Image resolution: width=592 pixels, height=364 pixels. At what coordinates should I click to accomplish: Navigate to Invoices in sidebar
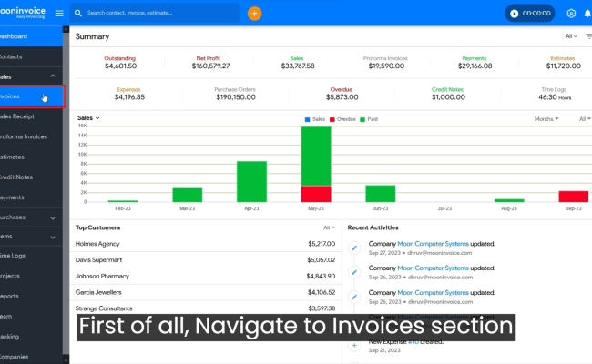(x=32, y=96)
